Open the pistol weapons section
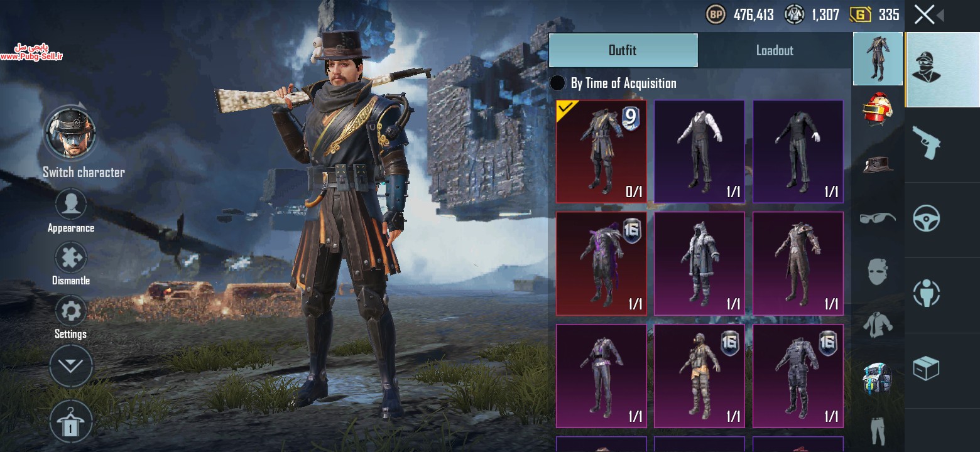 [x=926, y=143]
